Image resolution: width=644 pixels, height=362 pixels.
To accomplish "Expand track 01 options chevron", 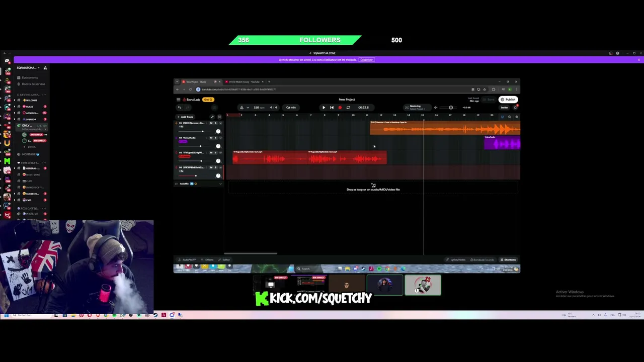I will (x=220, y=123).
